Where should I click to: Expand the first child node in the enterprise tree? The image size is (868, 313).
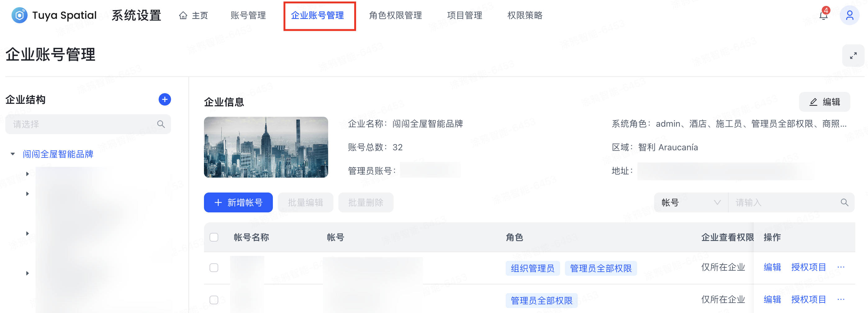coord(28,174)
